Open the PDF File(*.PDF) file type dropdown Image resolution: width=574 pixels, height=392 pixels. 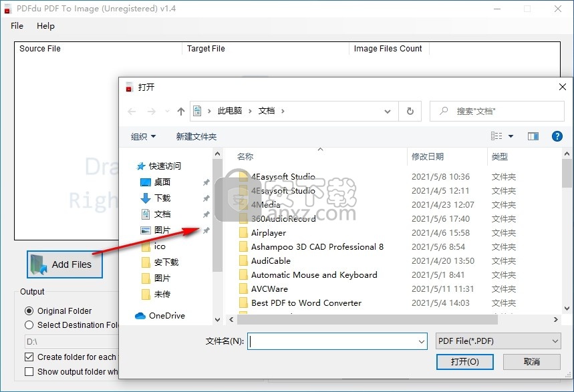498,341
